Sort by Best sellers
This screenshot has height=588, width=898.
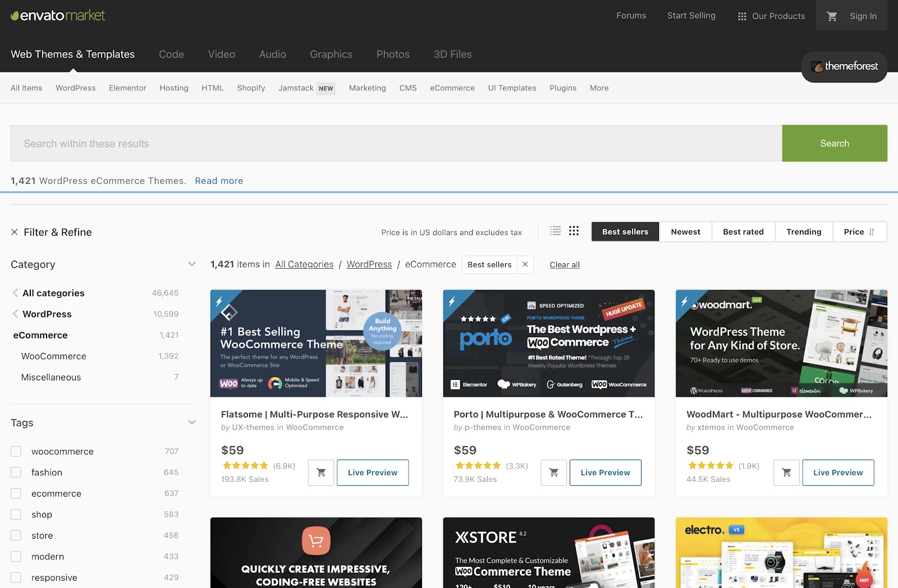(625, 232)
